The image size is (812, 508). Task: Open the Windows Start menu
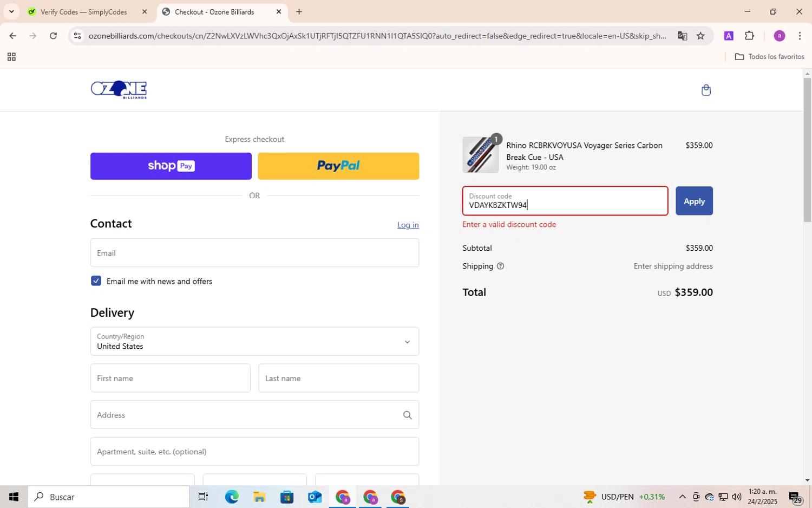click(x=14, y=497)
